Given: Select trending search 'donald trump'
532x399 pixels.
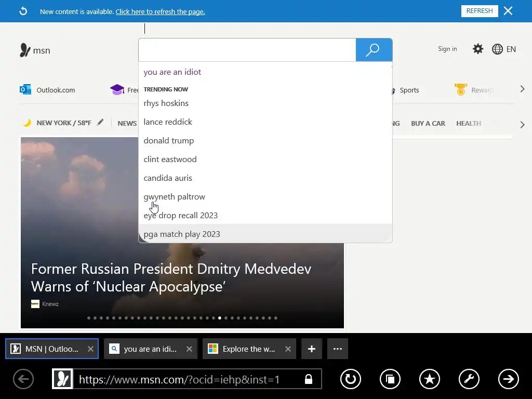Looking at the screenshot, I should click(169, 140).
